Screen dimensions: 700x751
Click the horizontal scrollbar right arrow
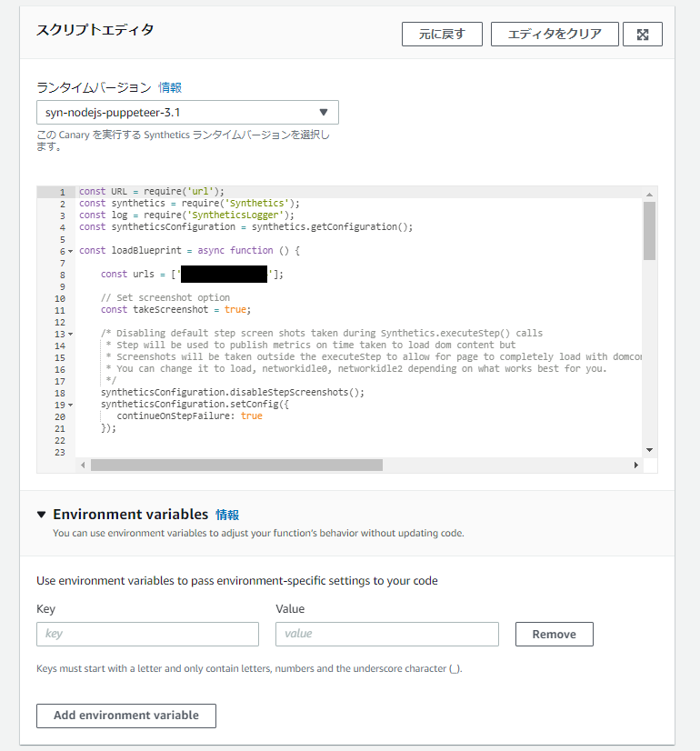(x=635, y=466)
